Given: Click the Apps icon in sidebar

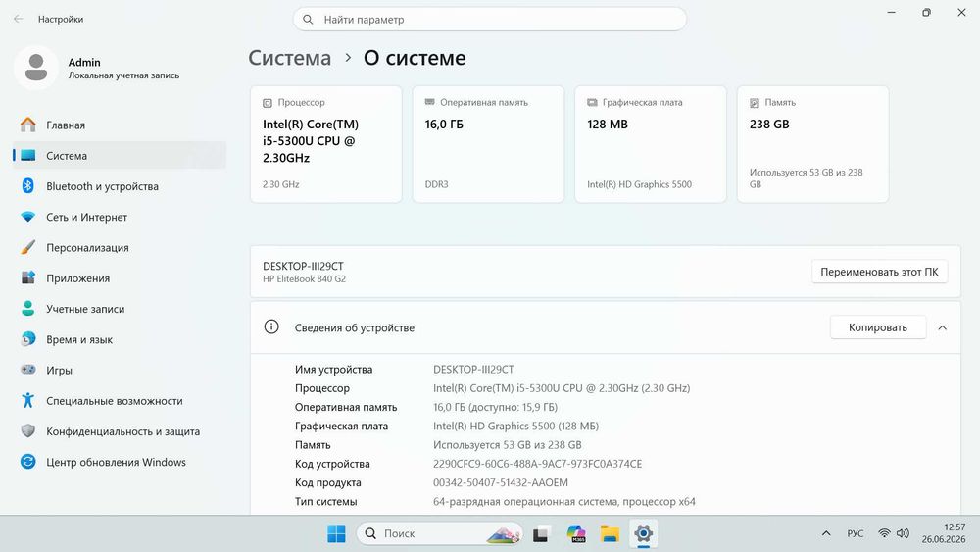Looking at the screenshot, I should click(28, 277).
